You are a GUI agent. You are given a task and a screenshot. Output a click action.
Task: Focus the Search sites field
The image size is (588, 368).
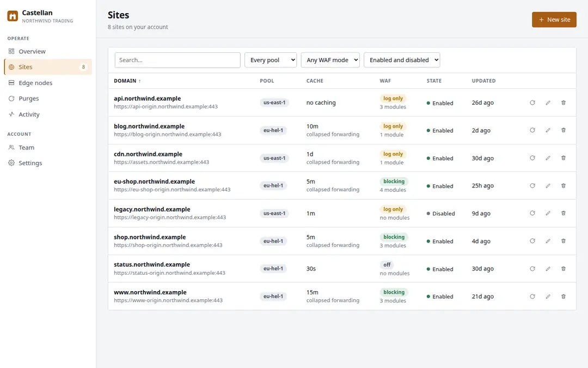coord(177,60)
